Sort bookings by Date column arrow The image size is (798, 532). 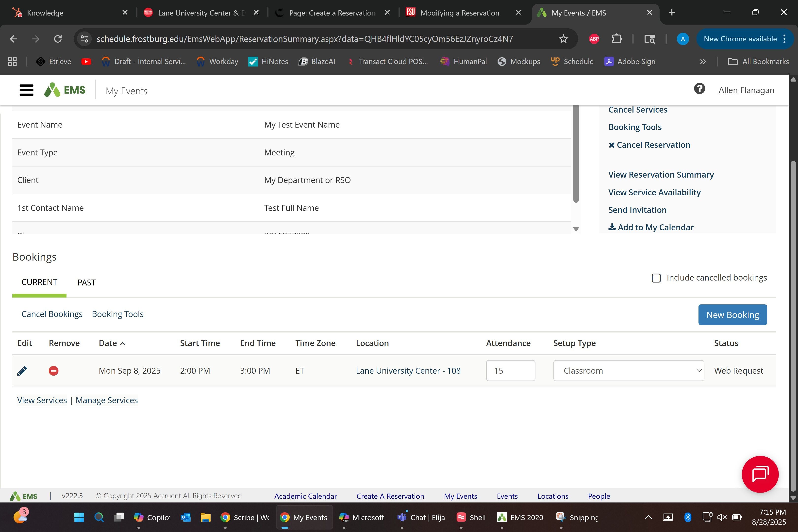(x=123, y=344)
